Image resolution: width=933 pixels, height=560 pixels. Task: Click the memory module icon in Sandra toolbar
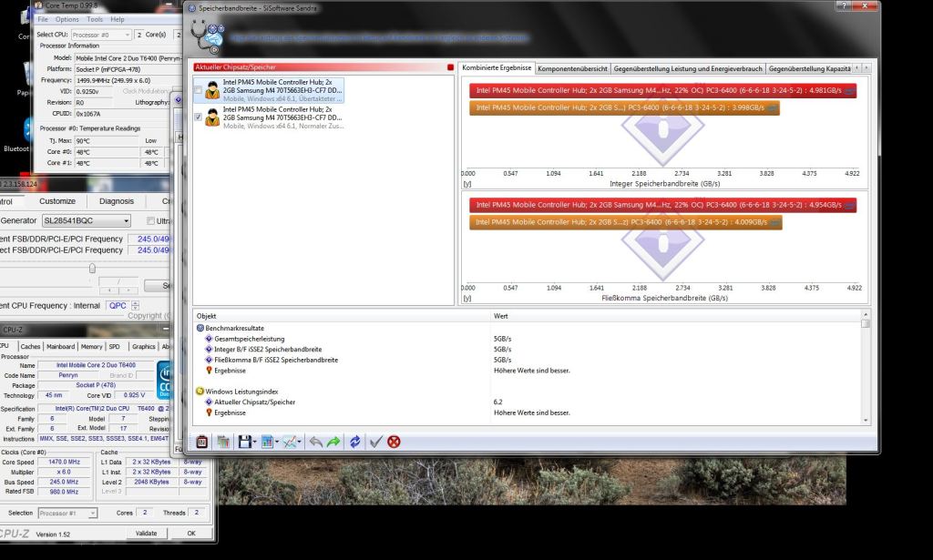201,442
